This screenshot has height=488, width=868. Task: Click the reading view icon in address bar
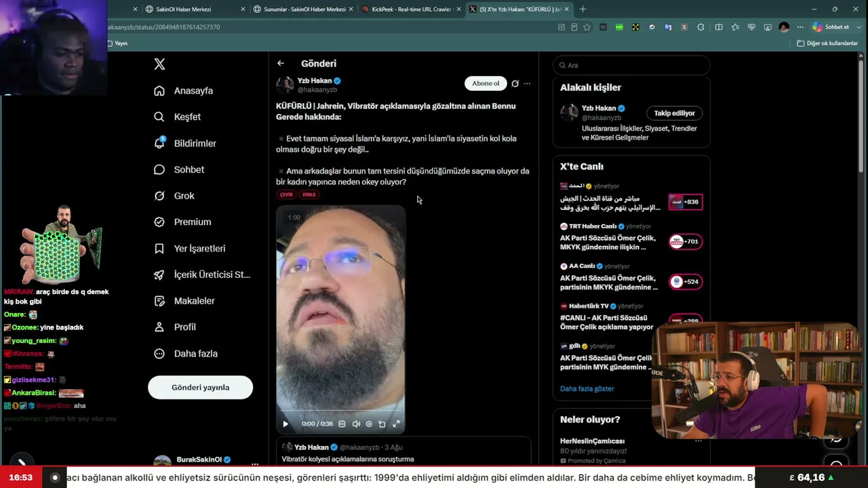click(x=574, y=27)
